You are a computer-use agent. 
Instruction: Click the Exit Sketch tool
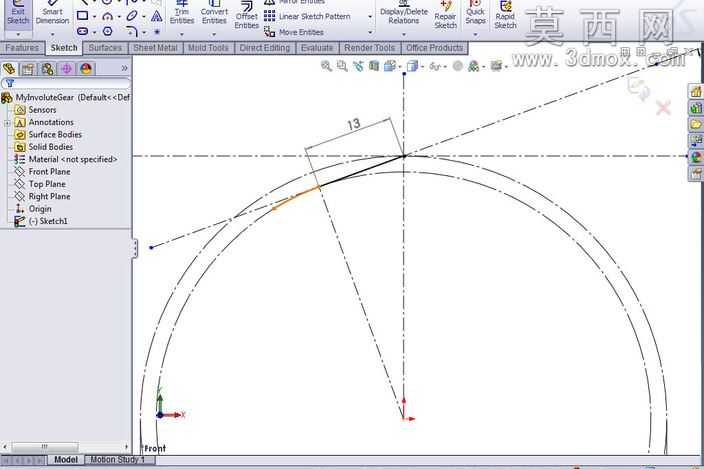[x=18, y=13]
